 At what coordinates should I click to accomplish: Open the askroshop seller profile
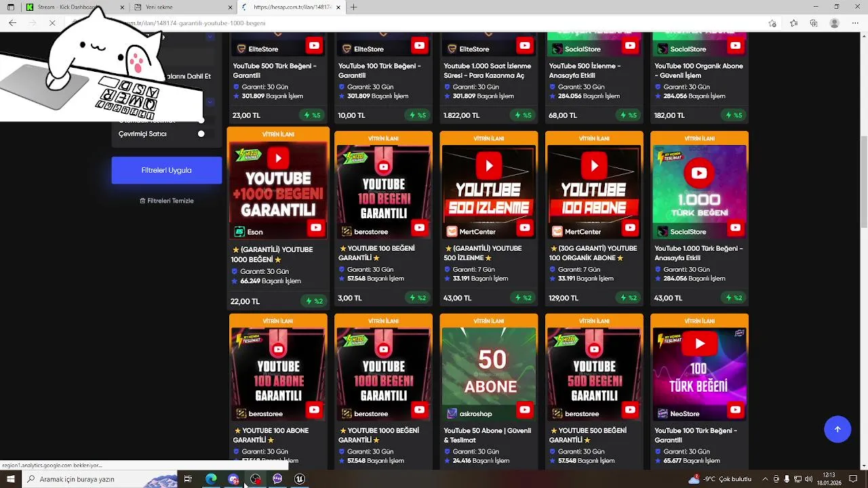[x=469, y=413]
